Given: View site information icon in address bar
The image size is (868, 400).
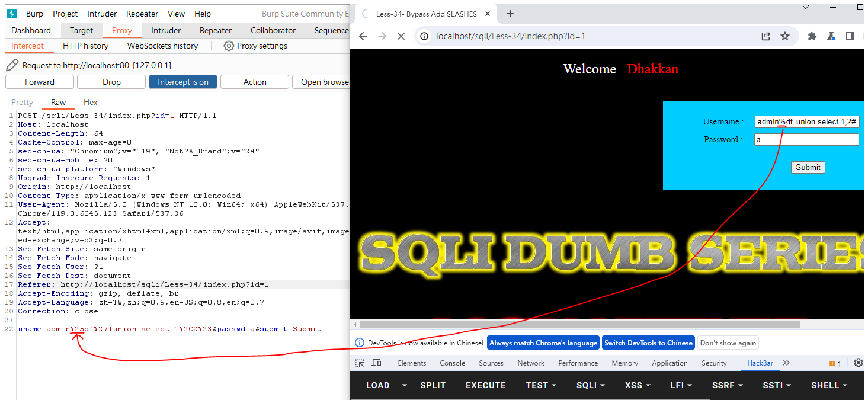Looking at the screenshot, I should (424, 36).
